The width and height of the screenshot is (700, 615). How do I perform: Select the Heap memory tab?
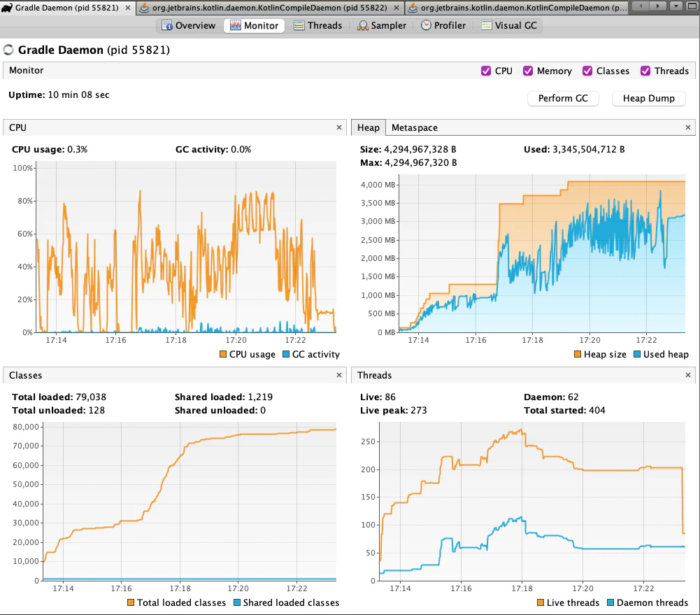tap(369, 128)
